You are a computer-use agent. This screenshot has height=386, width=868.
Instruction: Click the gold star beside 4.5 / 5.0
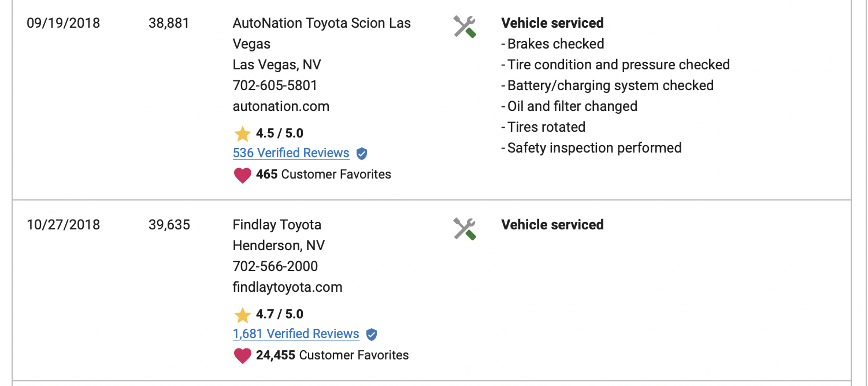point(242,134)
